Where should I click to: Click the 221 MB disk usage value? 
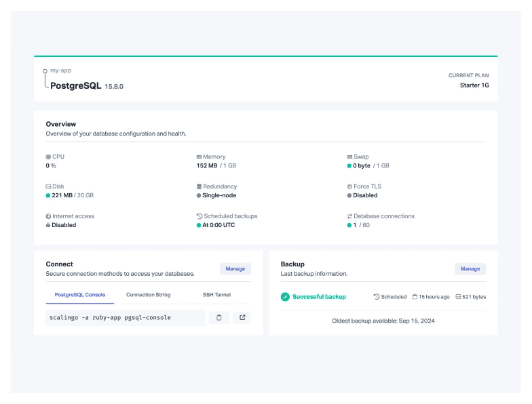click(62, 195)
